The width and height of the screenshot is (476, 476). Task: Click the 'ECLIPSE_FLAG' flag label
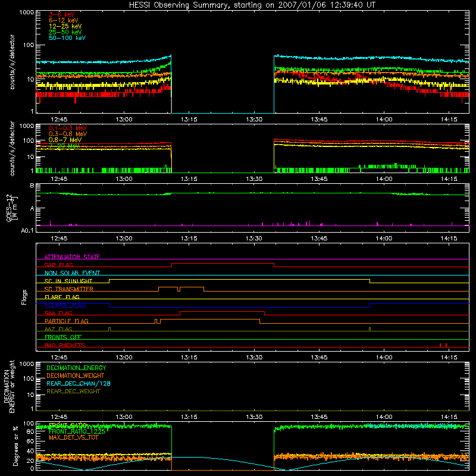pos(65,305)
